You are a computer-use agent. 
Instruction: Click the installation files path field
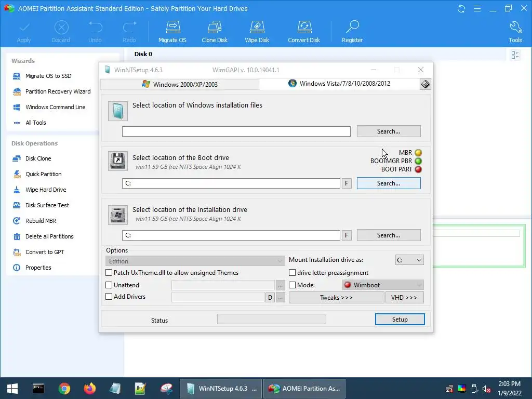[x=236, y=131]
